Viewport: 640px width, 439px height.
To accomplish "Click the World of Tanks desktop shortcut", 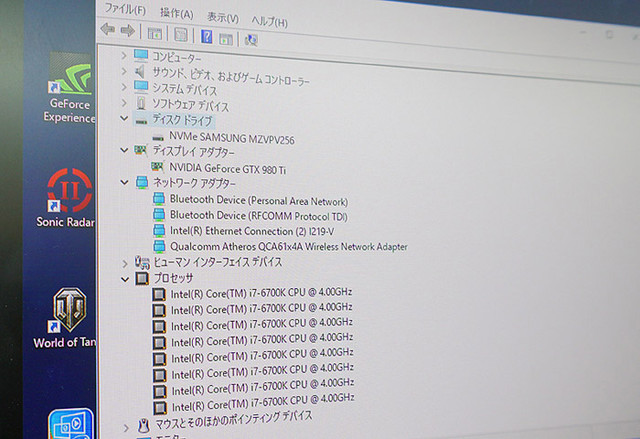I will coord(66,318).
